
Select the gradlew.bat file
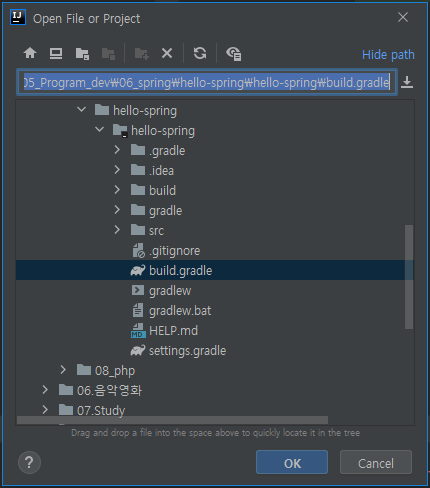pos(180,311)
